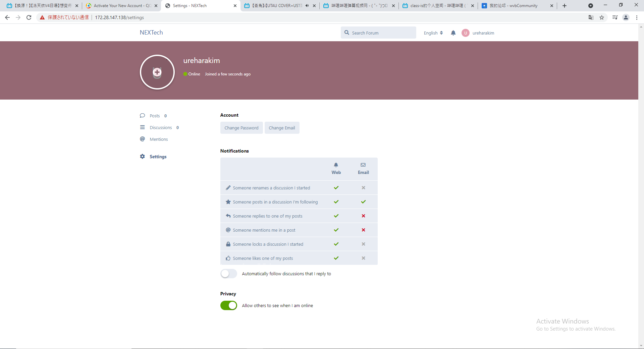This screenshot has height=349, width=644.
Task: Disable allow others to see online toggle
Action: pyautogui.click(x=229, y=305)
